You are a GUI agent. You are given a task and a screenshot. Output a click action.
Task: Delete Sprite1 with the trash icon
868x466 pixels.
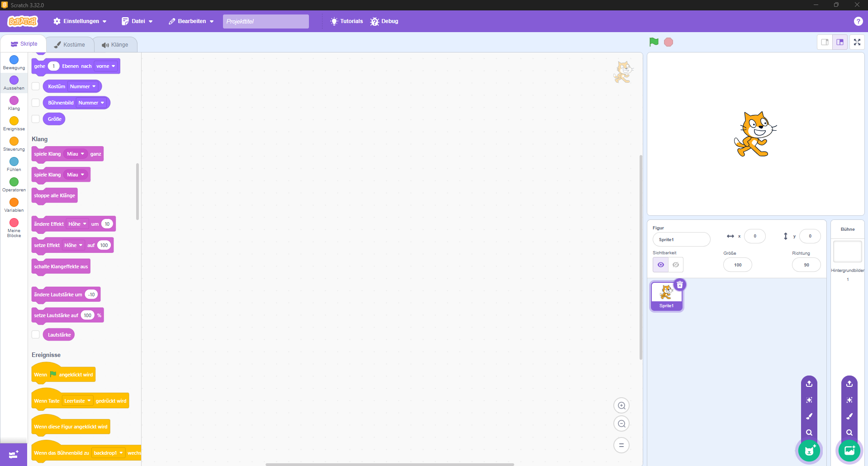[x=680, y=285]
